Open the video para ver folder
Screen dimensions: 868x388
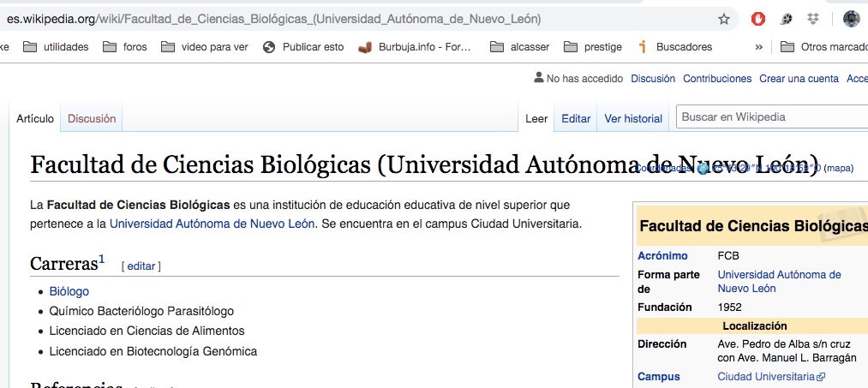205,47
